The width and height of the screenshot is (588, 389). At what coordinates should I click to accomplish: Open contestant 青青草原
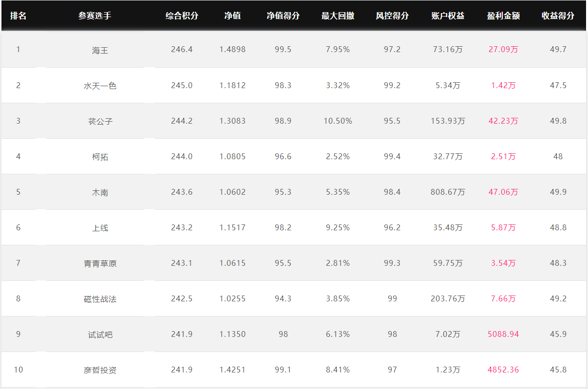pos(100,263)
